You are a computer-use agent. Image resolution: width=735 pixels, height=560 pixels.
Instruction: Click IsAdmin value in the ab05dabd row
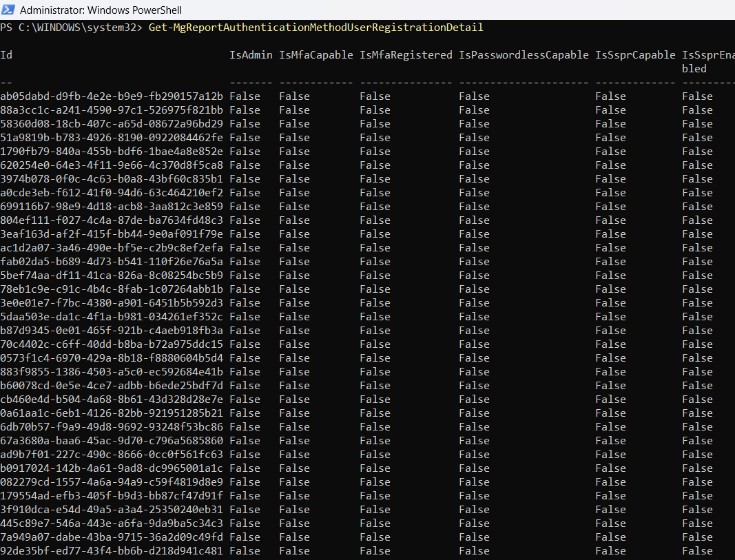(x=245, y=96)
